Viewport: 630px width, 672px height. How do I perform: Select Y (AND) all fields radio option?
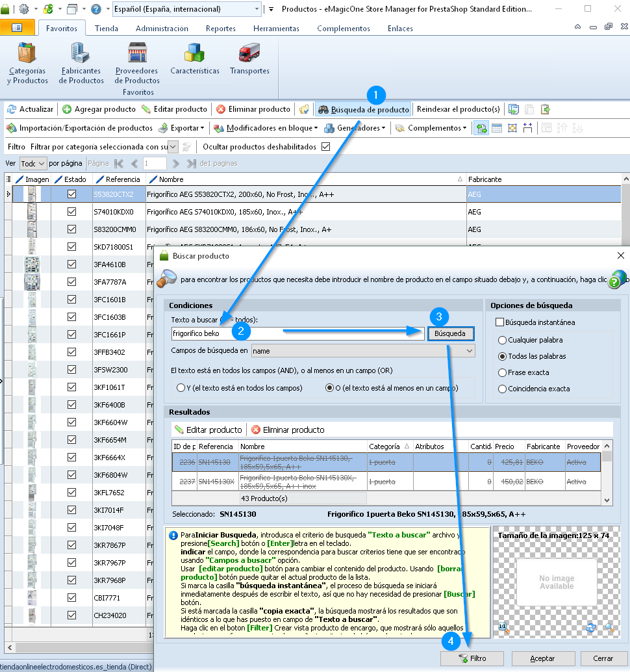(x=181, y=388)
